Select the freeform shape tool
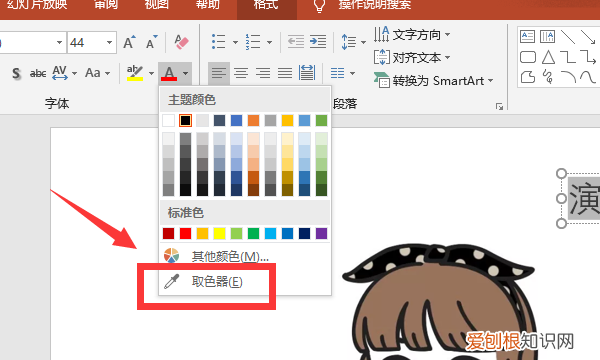 [x=528, y=77]
